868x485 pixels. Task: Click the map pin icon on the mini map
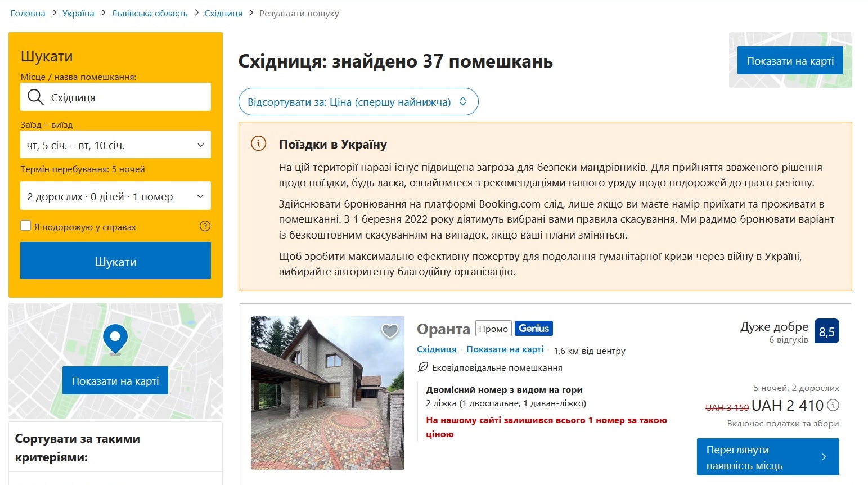[115, 337]
